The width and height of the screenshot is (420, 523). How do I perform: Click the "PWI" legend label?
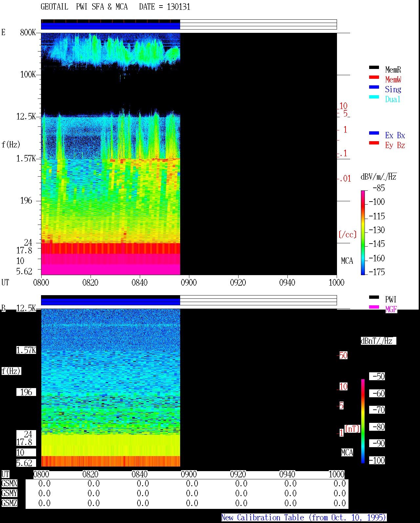(x=391, y=299)
